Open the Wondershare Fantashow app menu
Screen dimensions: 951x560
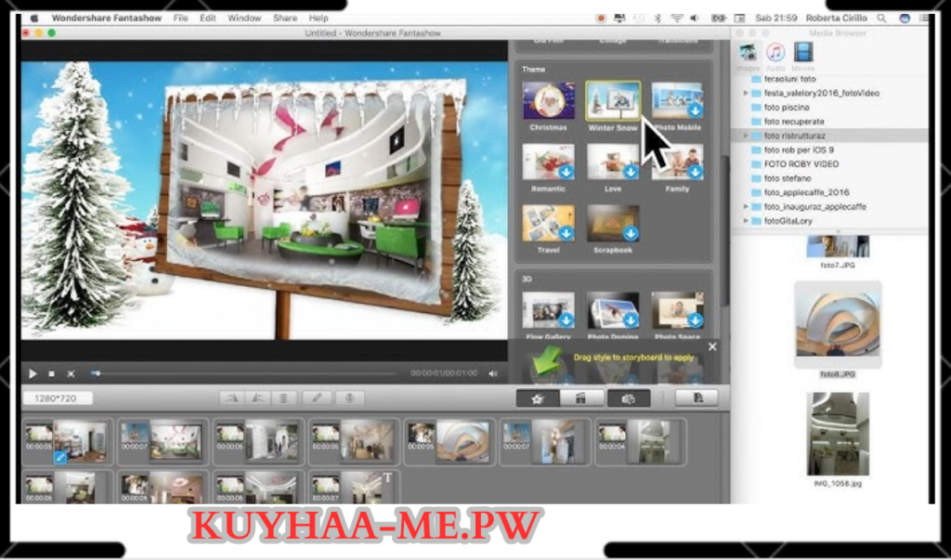coord(107,19)
